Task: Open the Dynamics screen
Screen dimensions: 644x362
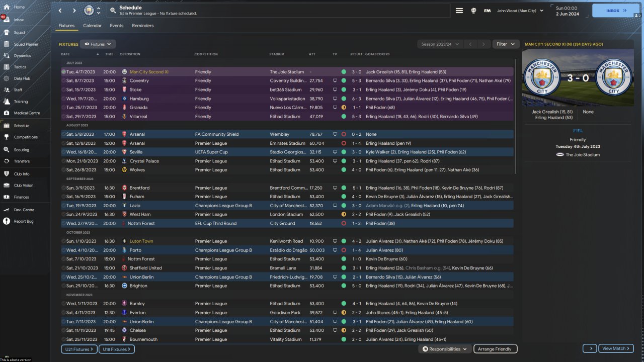Action: (22, 56)
